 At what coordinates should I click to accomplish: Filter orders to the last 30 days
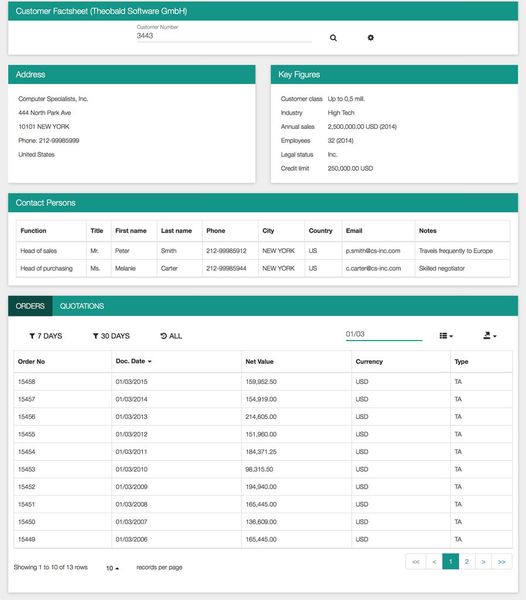click(111, 336)
